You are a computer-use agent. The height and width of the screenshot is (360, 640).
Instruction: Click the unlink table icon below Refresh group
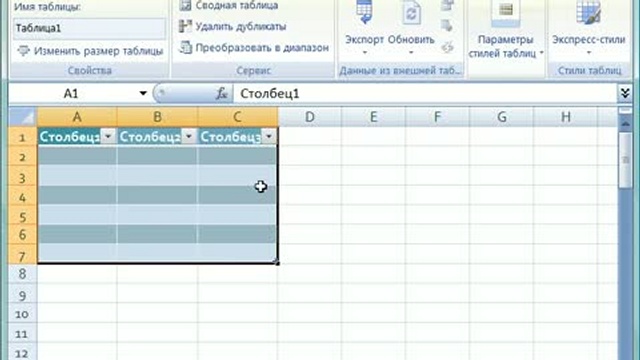[447, 47]
